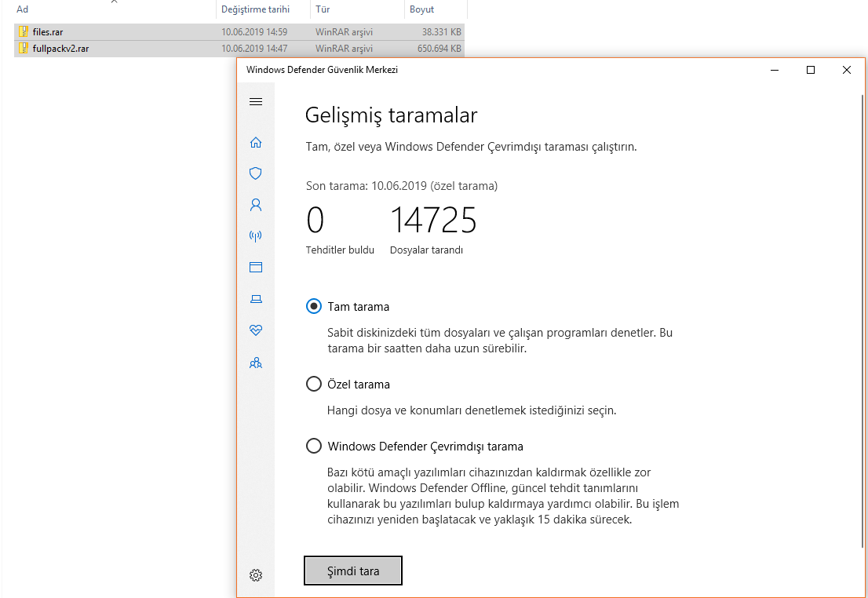
Task: Select the Özel tarama radio button
Action: click(314, 384)
